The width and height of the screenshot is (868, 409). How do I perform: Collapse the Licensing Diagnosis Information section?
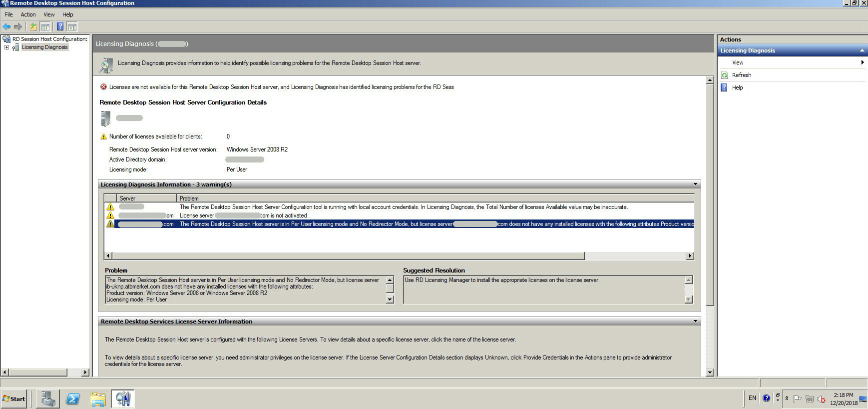(695, 184)
